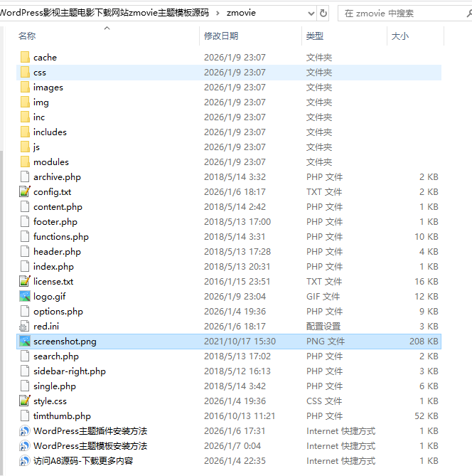
Task: Click the 208 KB size cell
Action: pyautogui.click(x=424, y=342)
